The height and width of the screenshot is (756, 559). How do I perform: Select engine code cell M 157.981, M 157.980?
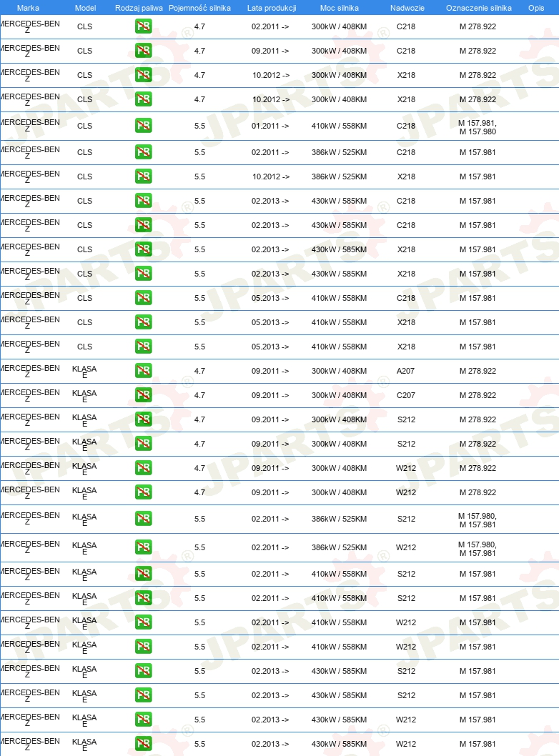(x=478, y=127)
